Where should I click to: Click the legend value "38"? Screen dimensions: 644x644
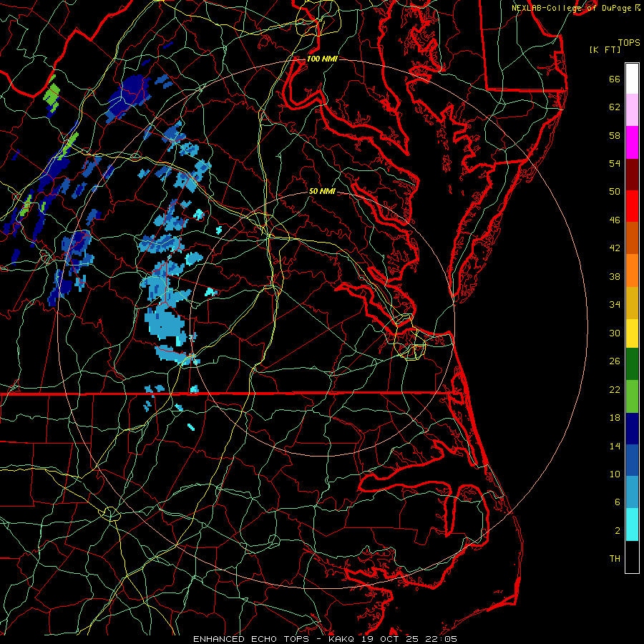point(615,276)
